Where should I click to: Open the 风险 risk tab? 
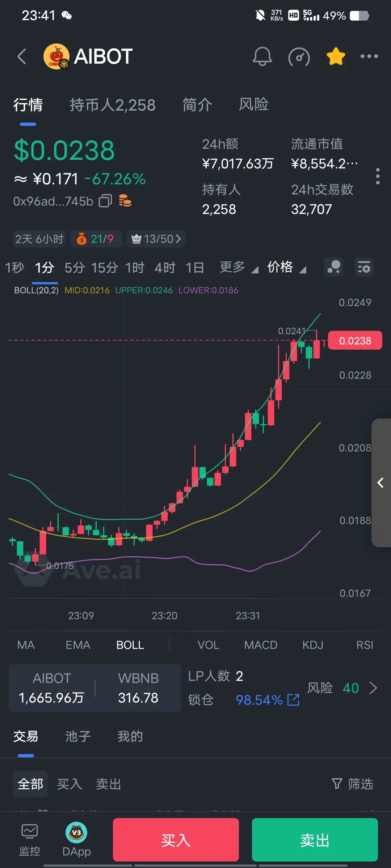(253, 105)
